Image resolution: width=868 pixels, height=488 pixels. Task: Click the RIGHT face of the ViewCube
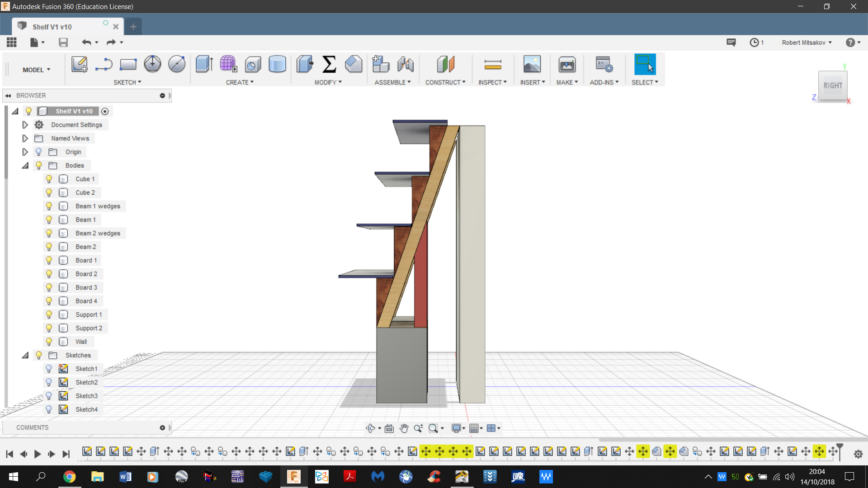click(x=833, y=85)
